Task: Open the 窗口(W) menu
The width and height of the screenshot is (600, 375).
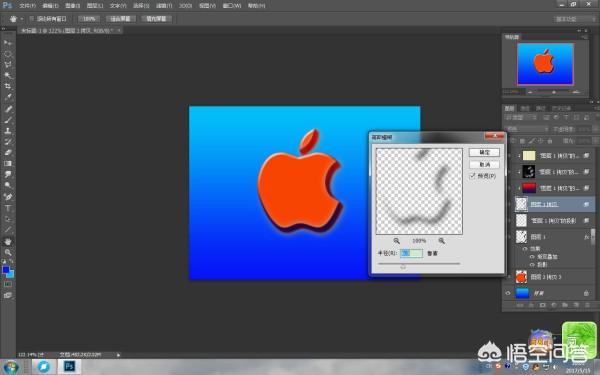Action: point(232,6)
